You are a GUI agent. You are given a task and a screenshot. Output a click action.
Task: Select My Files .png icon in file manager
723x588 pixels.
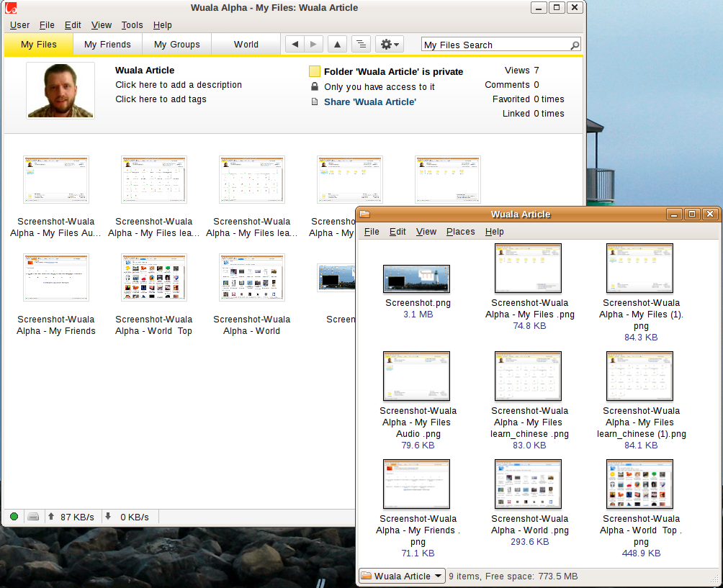[x=528, y=268]
